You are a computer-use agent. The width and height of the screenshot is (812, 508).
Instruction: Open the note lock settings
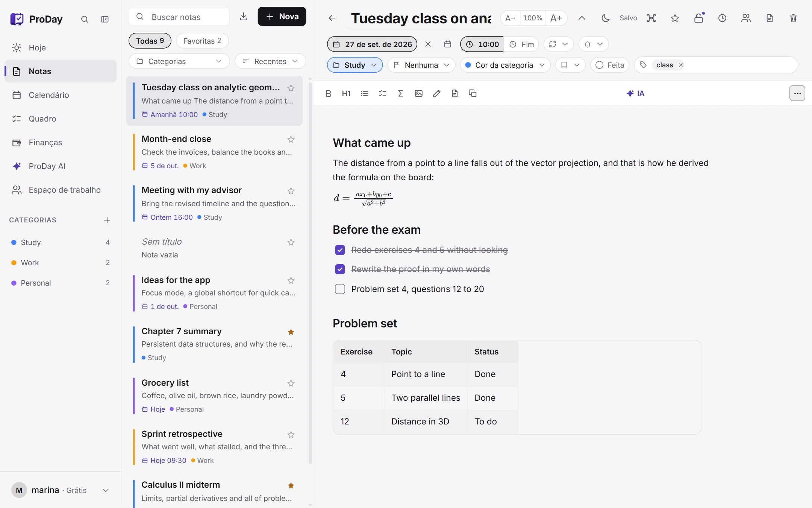coord(698,18)
